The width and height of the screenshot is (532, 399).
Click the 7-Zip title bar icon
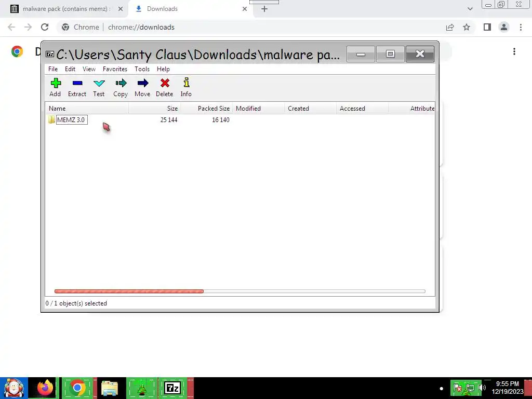[x=50, y=54]
